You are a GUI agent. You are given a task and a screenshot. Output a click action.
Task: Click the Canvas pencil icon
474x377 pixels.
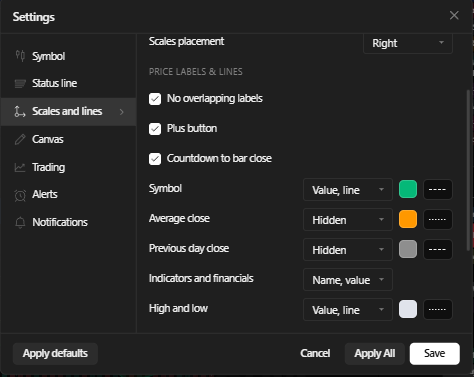20,139
